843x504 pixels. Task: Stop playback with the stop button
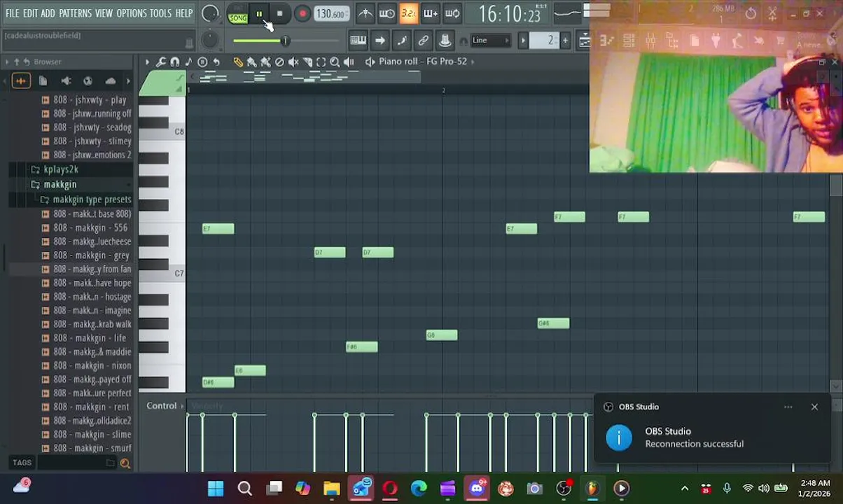(x=279, y=14)
